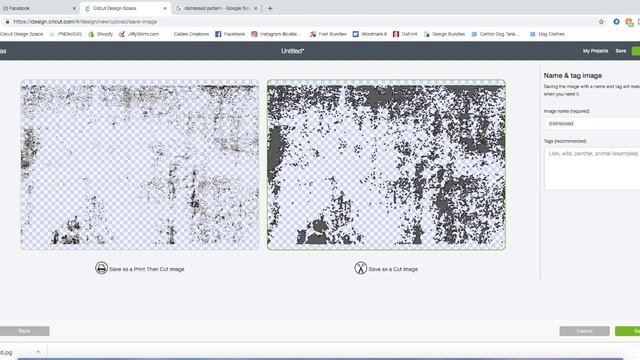
Task: Open the Callies Creations bookmark
Action: pos(191,34)
